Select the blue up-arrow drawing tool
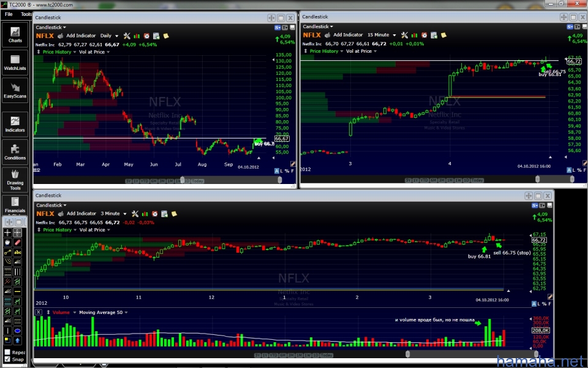 click(x=17, y=340)
